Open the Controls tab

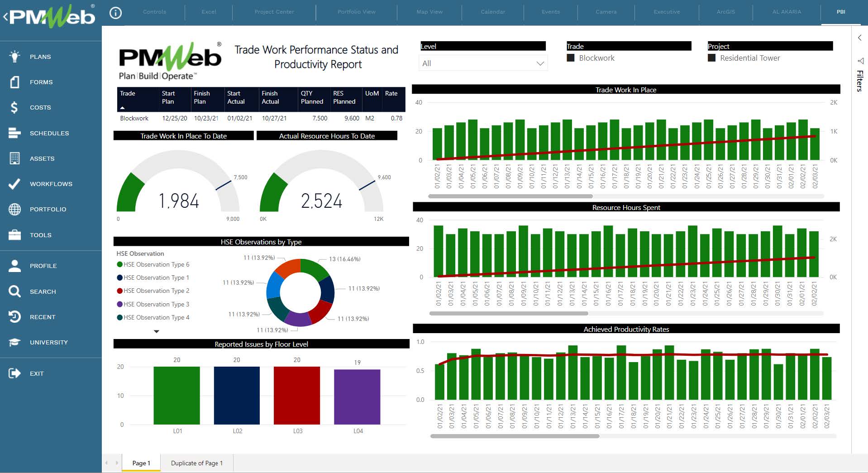[x=154, y=12]
